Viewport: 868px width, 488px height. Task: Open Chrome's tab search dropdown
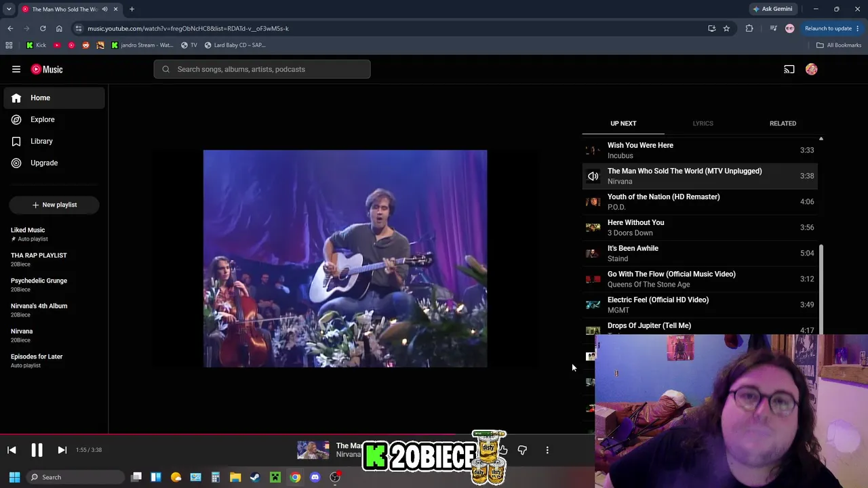[9, 9]
